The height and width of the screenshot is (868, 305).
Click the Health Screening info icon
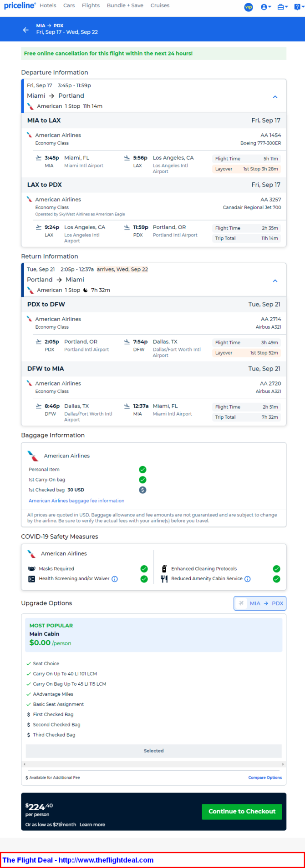[x=115, y=579]
